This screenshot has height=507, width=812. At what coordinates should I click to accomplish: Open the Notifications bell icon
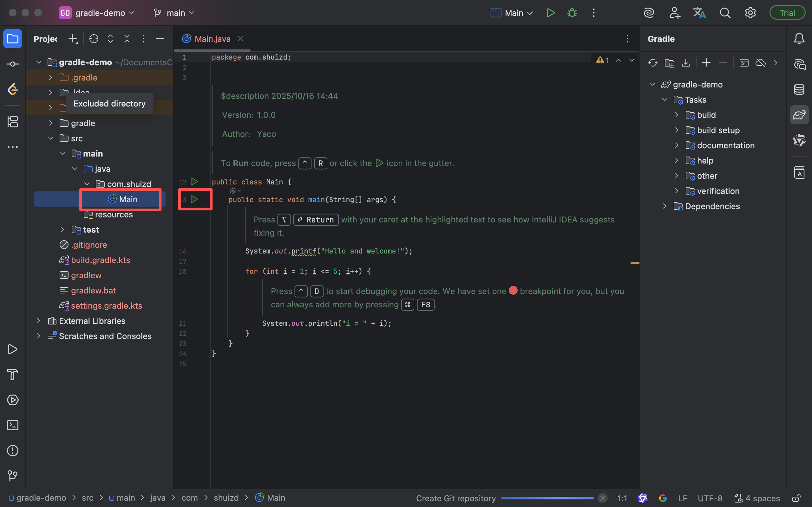(x=799, y=39)
